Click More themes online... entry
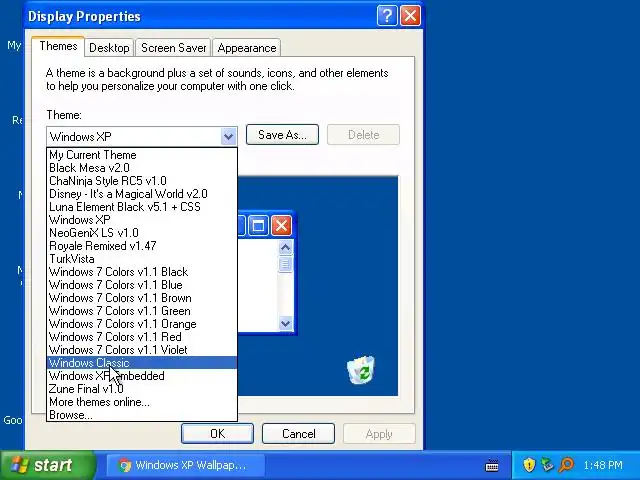 click(142, 402)
